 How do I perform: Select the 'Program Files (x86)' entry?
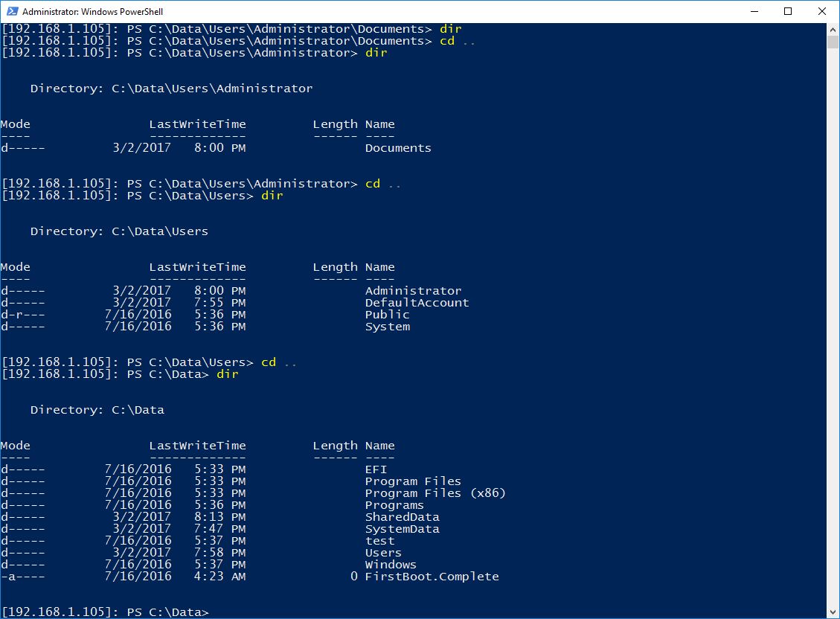click(435, 493)
